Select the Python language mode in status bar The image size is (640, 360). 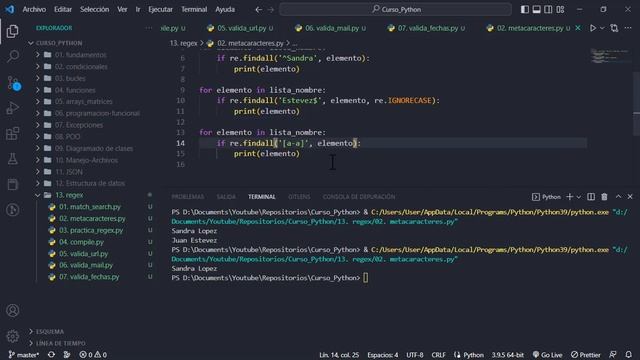[x=473, y=355]
